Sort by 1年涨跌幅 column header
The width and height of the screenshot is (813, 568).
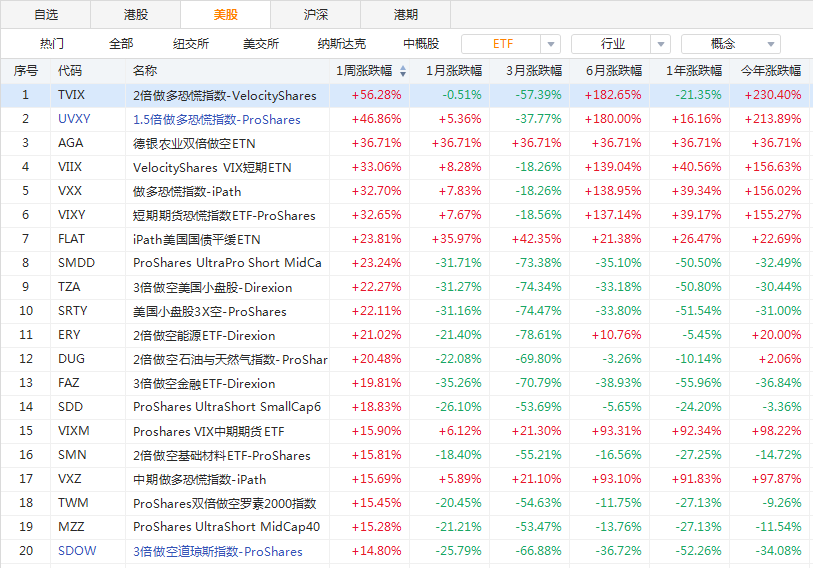(694, 71)
